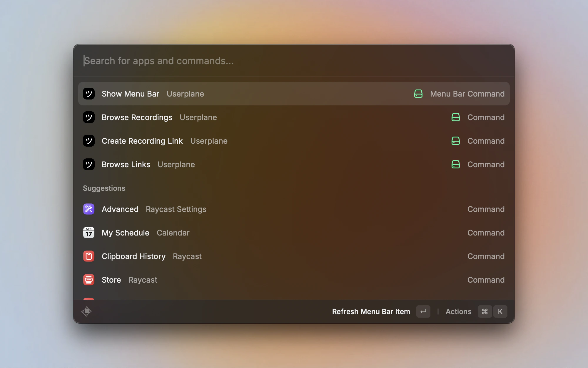Viewport: 588px width, 368px height.
Task: Click the Userplane icon beside Browse Links
Action: point(88,164)
